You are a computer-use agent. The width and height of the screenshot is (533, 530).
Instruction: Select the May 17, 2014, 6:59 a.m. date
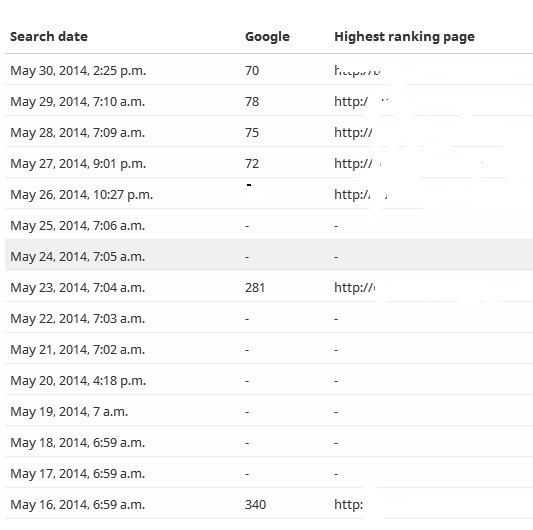tap(78, 474)
